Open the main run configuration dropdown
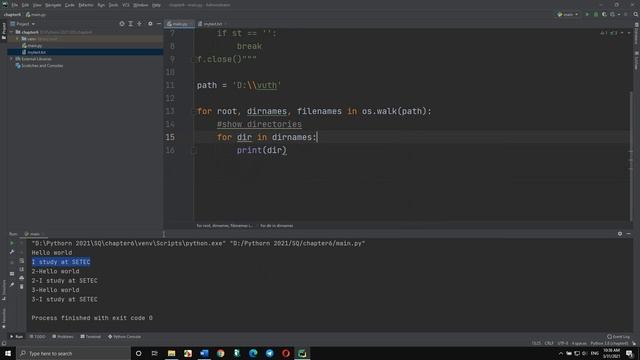Screen dimensions: 640x360 [568, 14]
